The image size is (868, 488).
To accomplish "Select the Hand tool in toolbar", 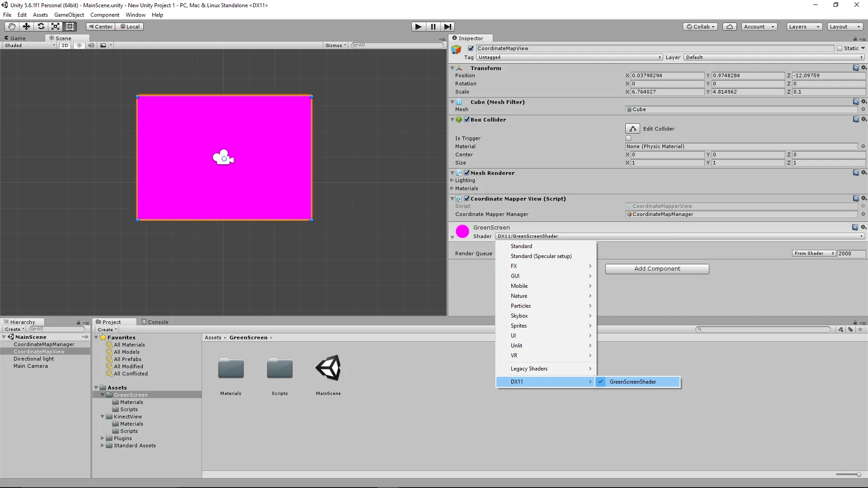I will click(x=11, y=27).
